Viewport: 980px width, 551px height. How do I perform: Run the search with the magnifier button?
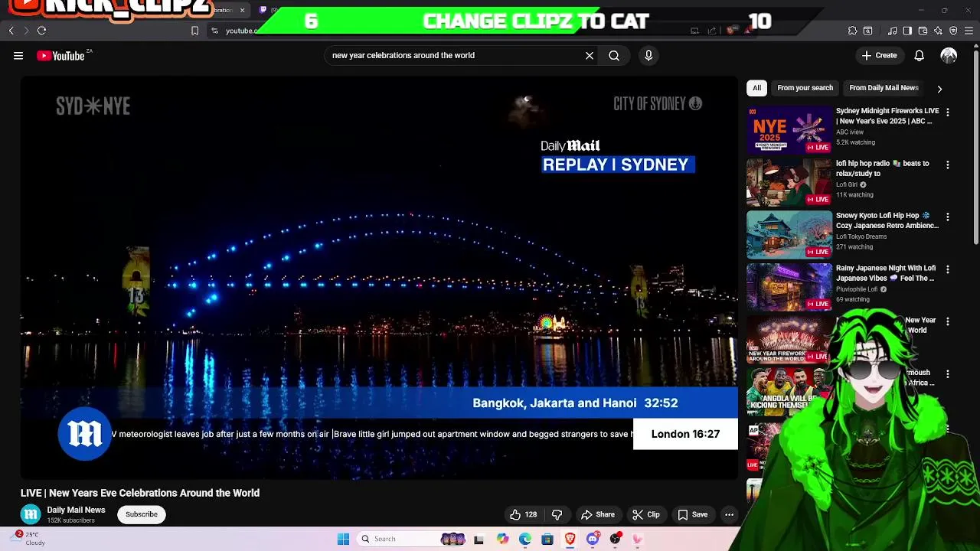pyautogui.click(x=614, y=55)
